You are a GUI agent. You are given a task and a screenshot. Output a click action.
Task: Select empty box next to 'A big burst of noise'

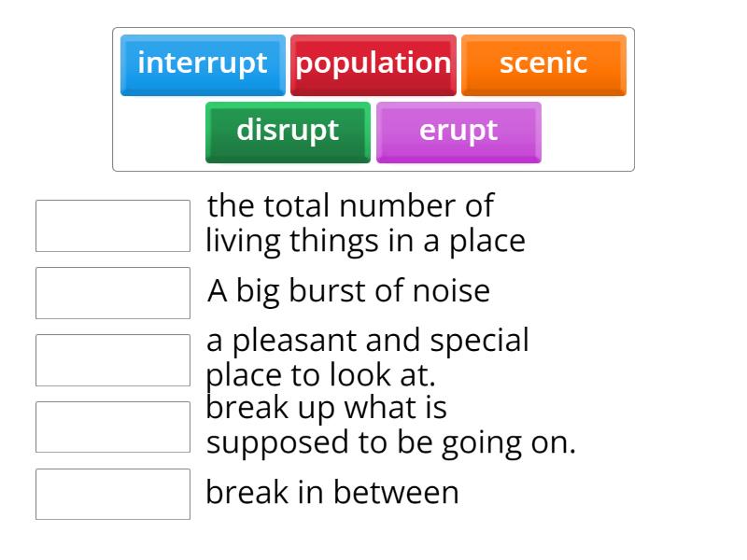pos(113,293)
